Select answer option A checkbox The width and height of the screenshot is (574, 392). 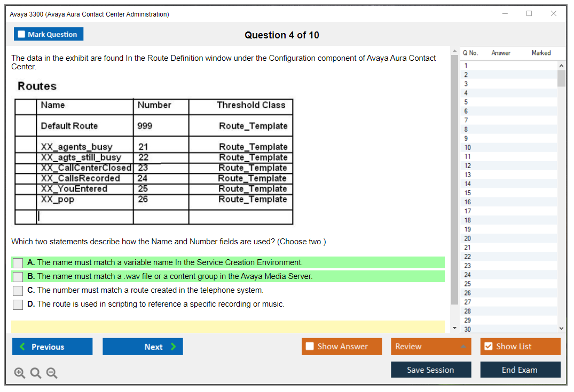[18, 263]
